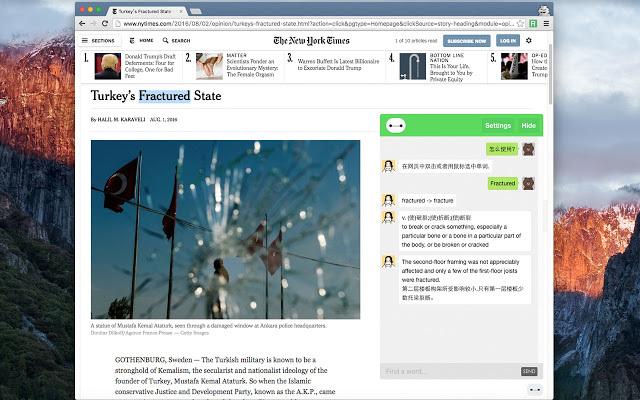The image size is (640, 400).
Task: Bookmark the page with the star icon
Action: coord(520,24)
